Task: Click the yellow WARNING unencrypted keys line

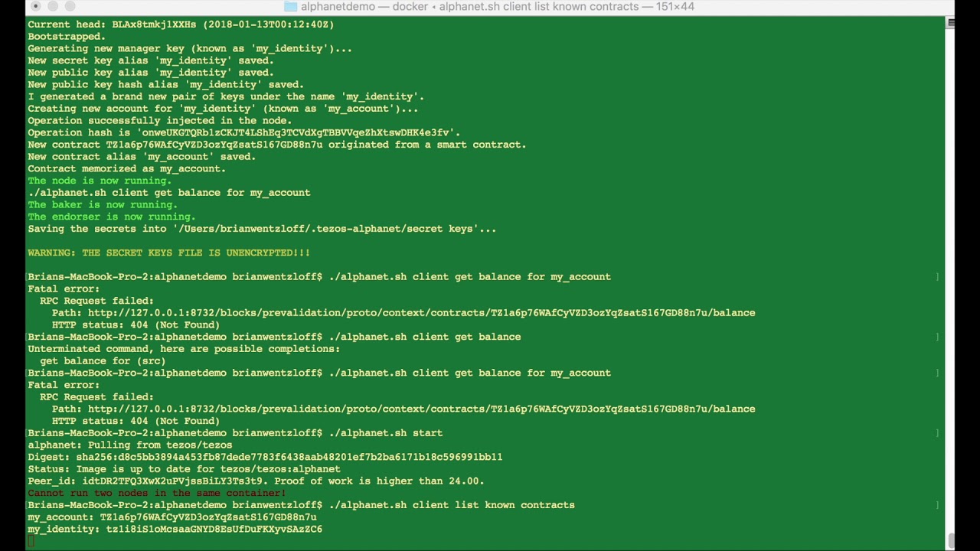Action: [169, 253]
